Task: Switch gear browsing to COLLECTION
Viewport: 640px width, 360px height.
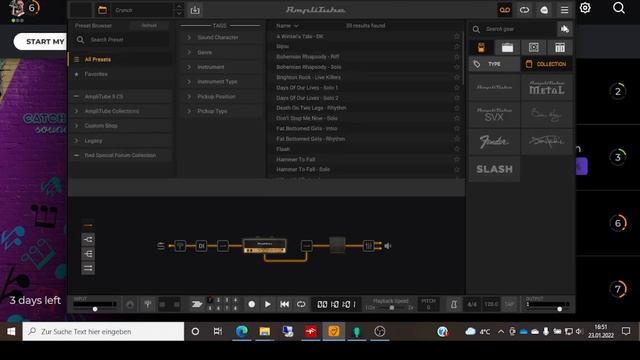Action: [547, 64]
